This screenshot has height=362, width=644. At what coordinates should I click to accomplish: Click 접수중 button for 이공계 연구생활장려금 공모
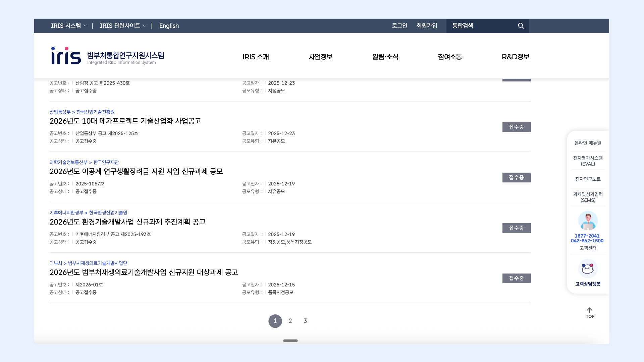point(516,177)
